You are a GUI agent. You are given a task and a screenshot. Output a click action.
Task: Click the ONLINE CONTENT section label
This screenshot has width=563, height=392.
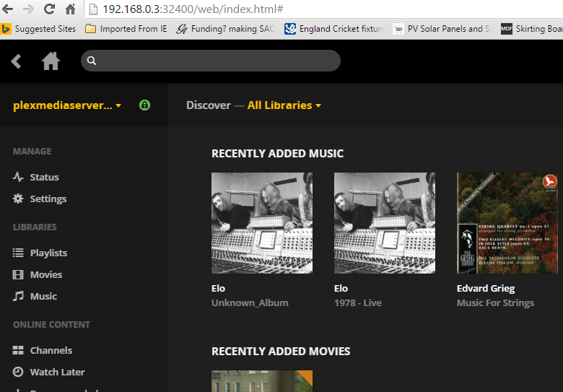[51, 324]
